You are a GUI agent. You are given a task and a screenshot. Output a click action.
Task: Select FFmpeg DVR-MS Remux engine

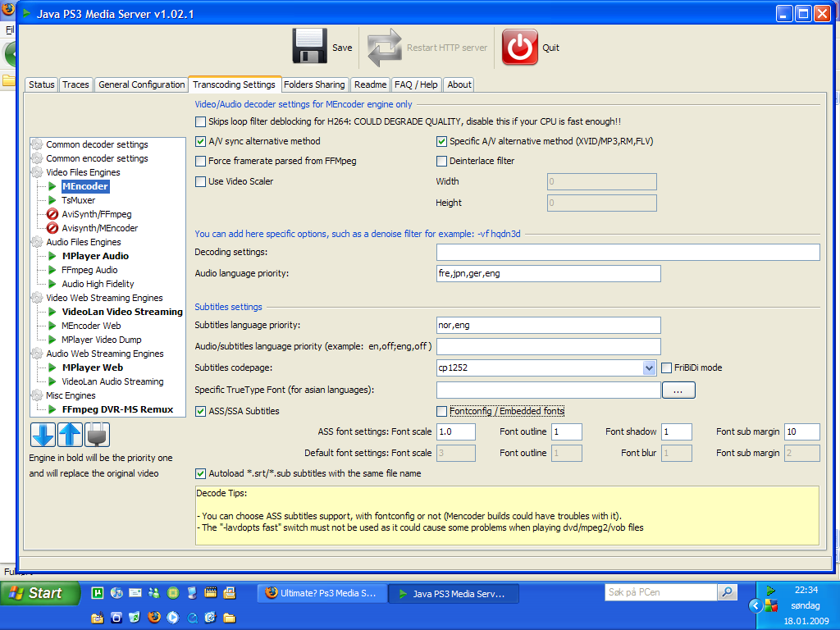[117, 409]
